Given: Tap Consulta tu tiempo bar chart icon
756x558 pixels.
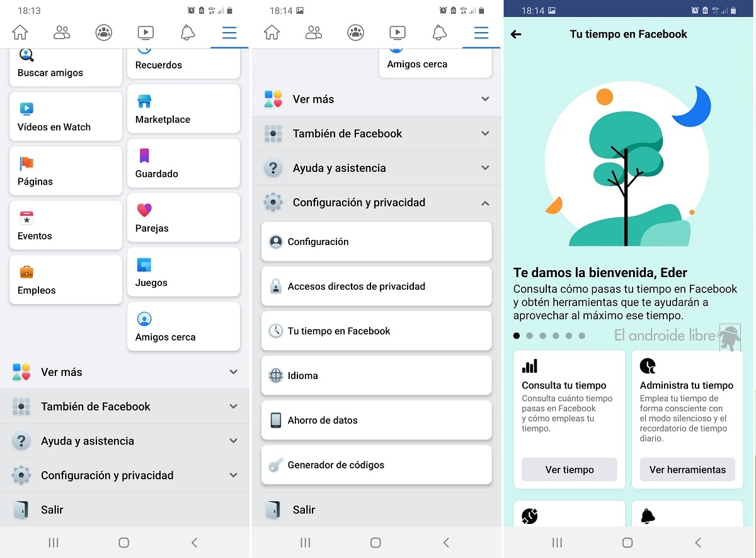Looking at the screenshot, I should (530, 366).
